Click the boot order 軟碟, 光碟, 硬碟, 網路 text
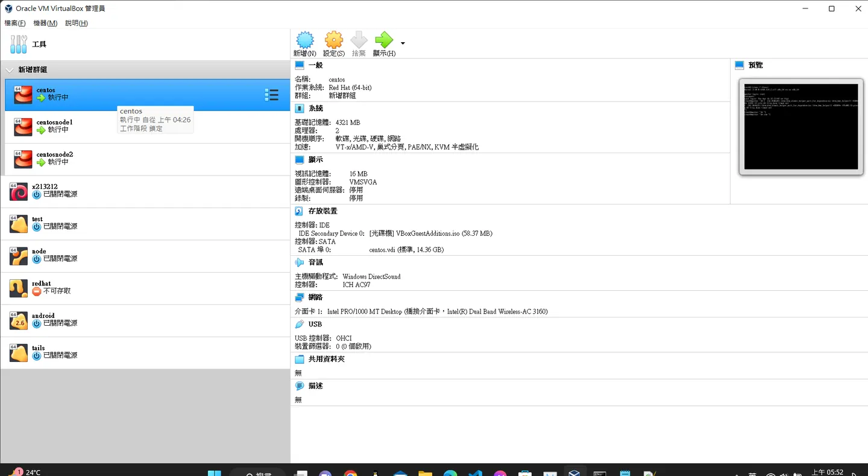868x476 pixels. coord(368,139)
